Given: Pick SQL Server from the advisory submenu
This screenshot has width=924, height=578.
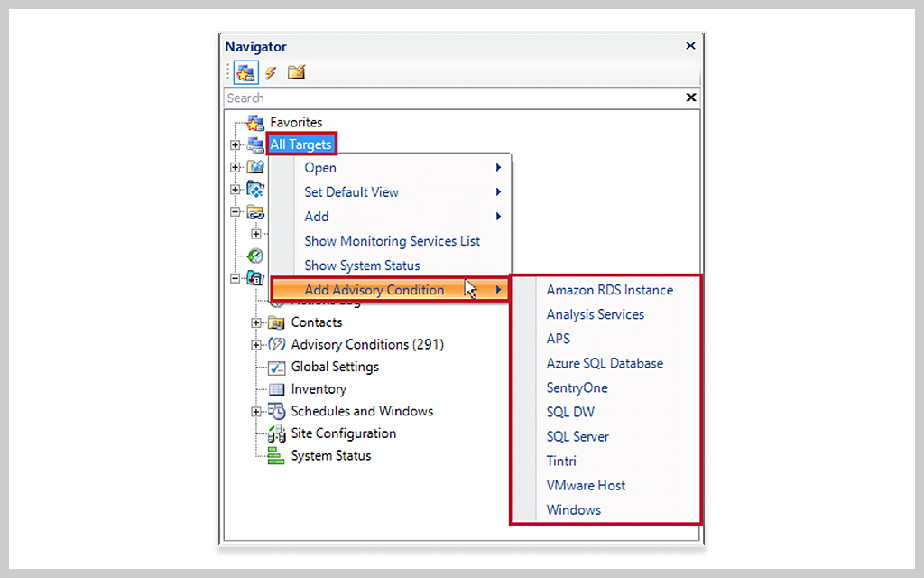Looking at the screenshot, I should tap(577, 436).
